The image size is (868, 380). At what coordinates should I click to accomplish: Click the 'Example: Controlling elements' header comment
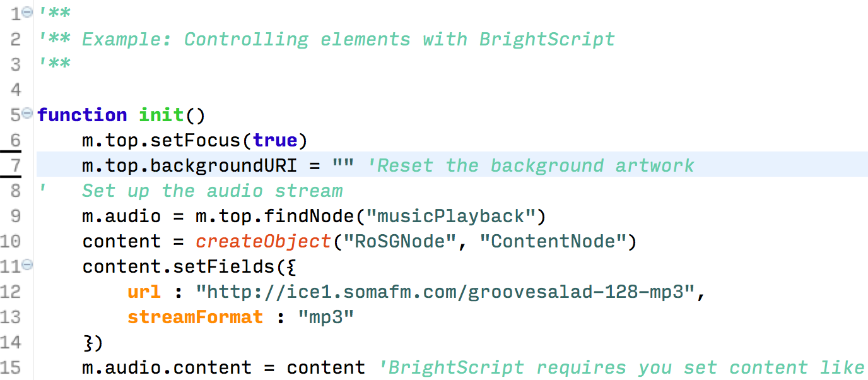(348, 40)
